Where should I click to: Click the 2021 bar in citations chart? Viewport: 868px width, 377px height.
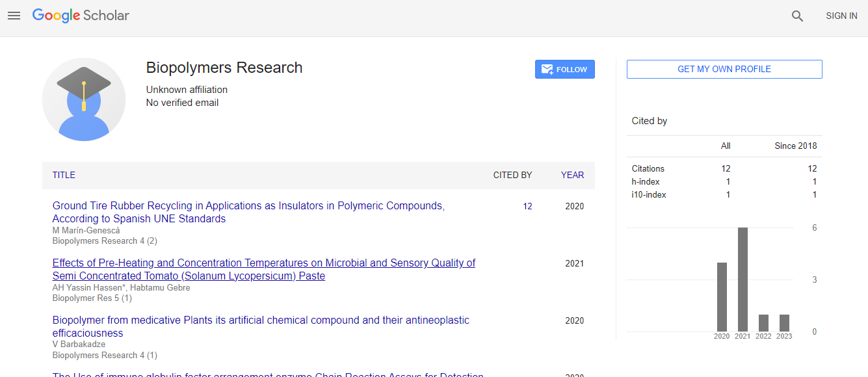[x=743, y=279]
